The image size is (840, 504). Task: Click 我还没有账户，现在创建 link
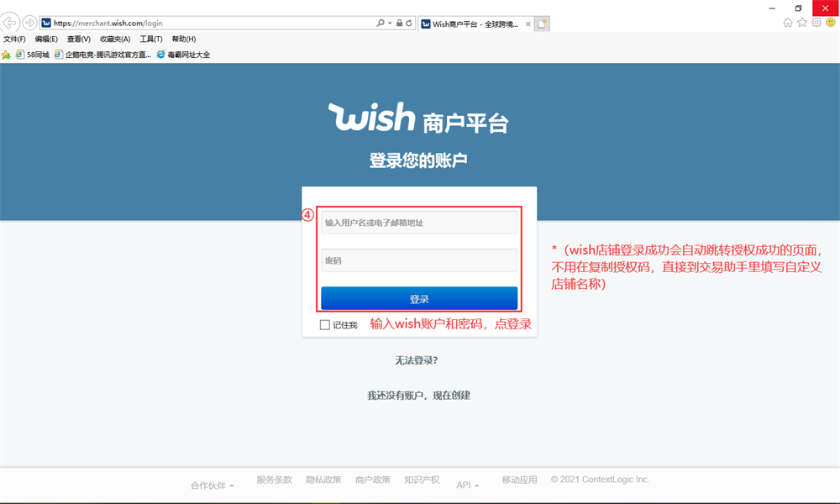pos(418,396)
